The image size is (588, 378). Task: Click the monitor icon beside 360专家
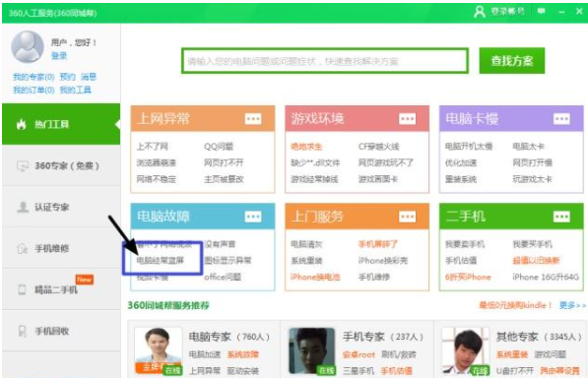22,165
